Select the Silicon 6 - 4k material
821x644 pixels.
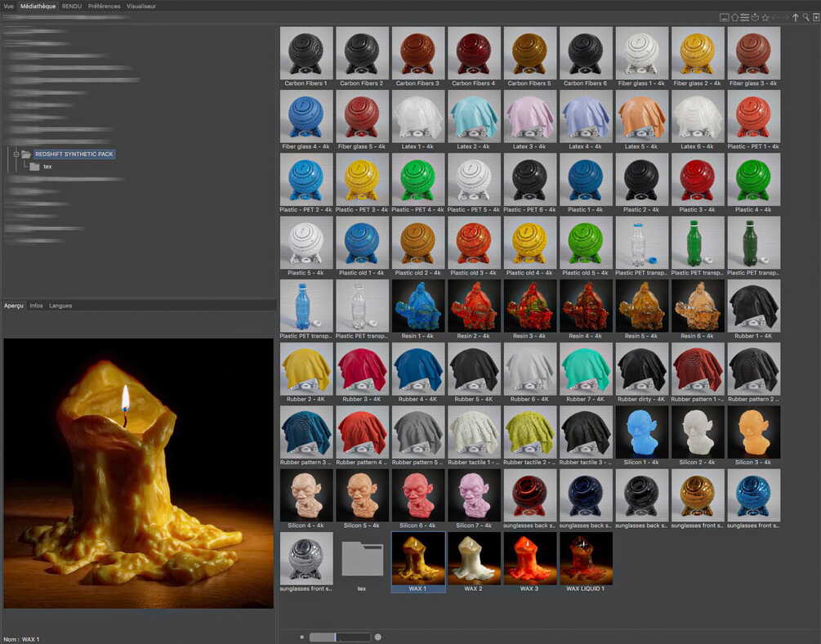(x=417, y=499)
